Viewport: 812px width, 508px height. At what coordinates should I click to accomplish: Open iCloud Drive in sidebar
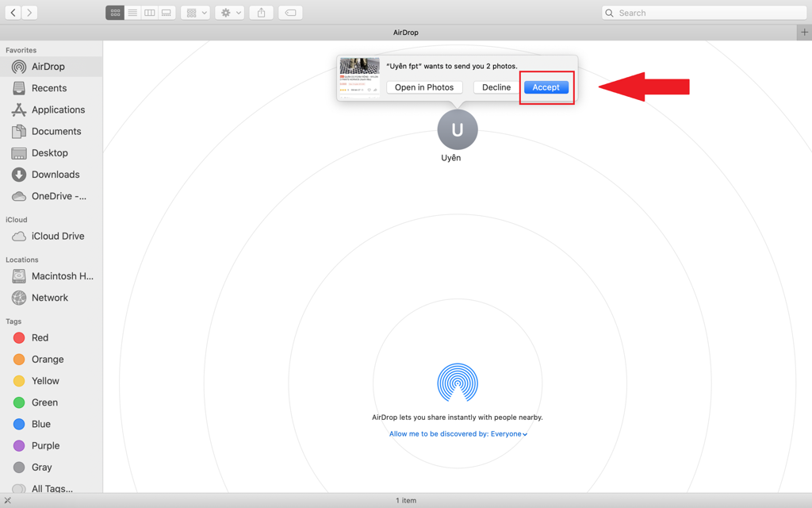51,236
